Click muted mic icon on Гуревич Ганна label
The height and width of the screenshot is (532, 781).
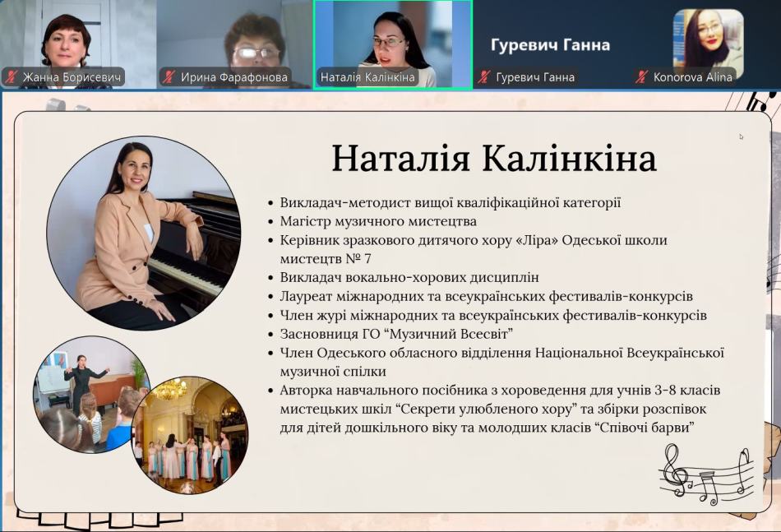tap(485, 77)
